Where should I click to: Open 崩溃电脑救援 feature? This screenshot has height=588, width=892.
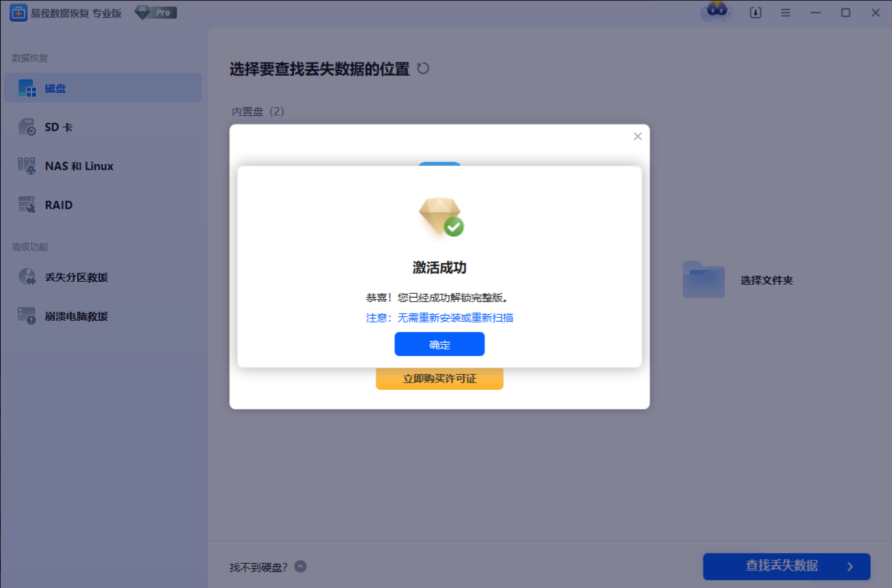pyautogui.click(x=103, y=316)
